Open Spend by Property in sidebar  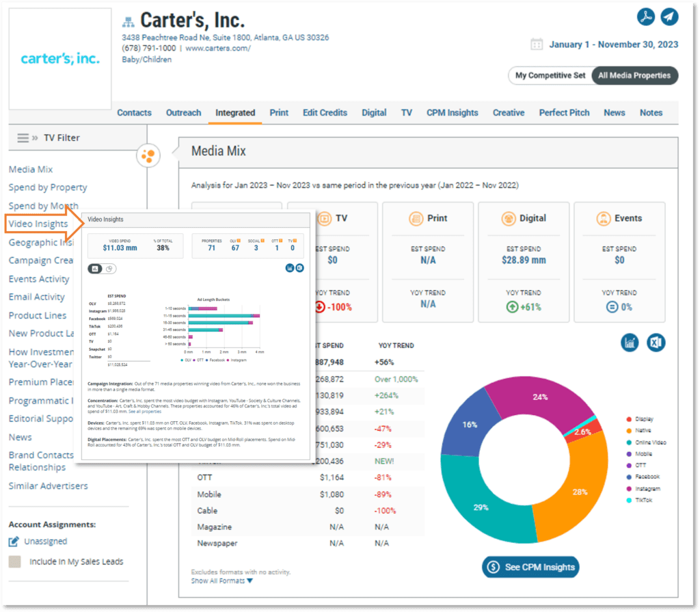(x=48, y=187)
